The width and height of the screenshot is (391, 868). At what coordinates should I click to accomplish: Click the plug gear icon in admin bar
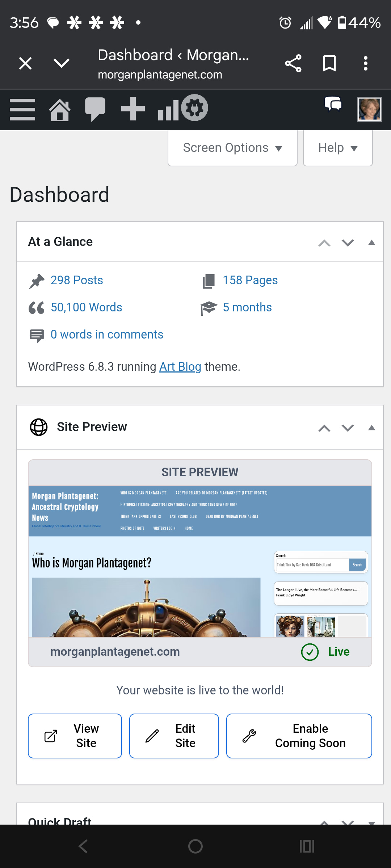[195, 108]
